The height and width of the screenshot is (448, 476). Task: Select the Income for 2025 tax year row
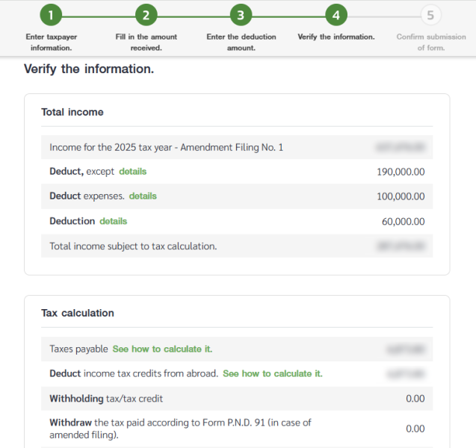[166, 147]
